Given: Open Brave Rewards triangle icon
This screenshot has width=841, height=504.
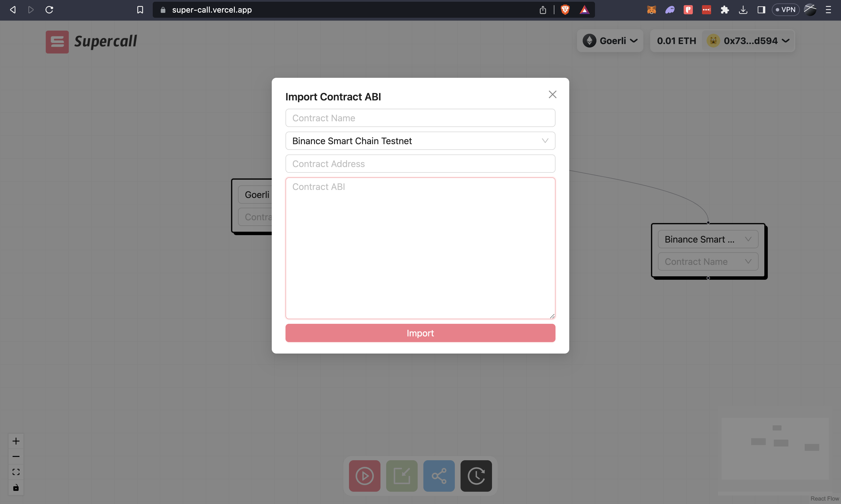Looking at the screenshot, I should pyautogui.click(x=584, y=10).
